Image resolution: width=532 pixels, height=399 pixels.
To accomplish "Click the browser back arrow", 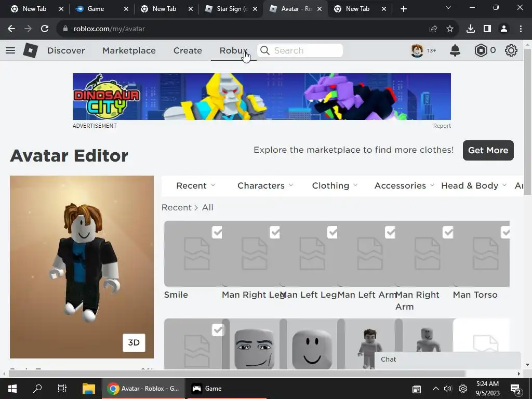I will click(11, 29).
